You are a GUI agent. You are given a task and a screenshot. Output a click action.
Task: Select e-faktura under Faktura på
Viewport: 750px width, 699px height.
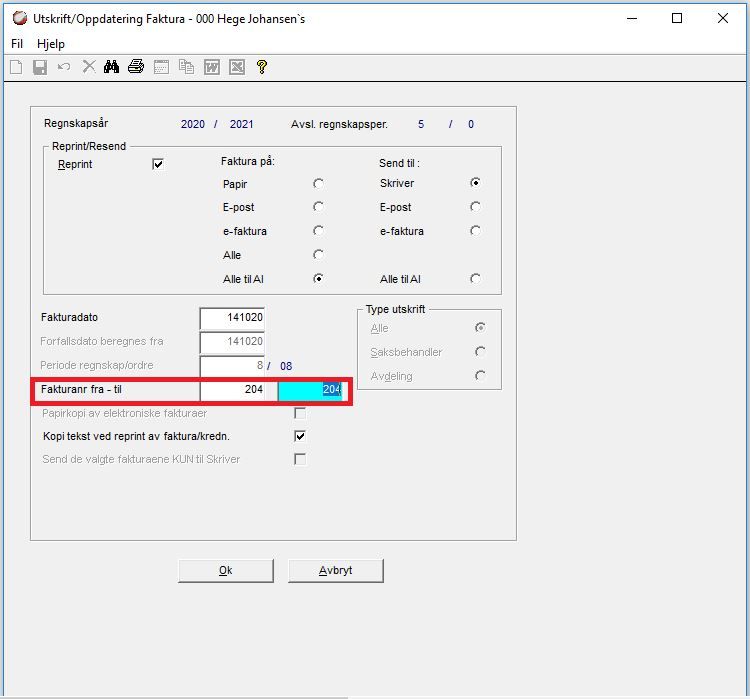318,231
